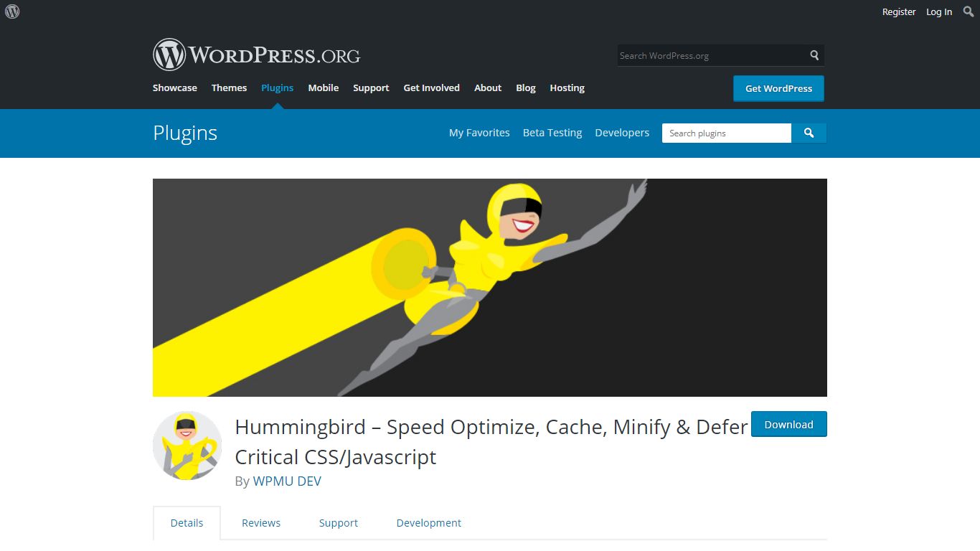
Task: Go to Showcase in main navigation
Action: [175, 88]
